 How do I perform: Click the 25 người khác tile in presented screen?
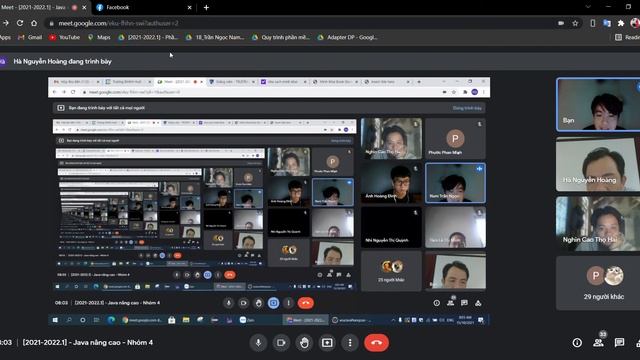[391, 271]
